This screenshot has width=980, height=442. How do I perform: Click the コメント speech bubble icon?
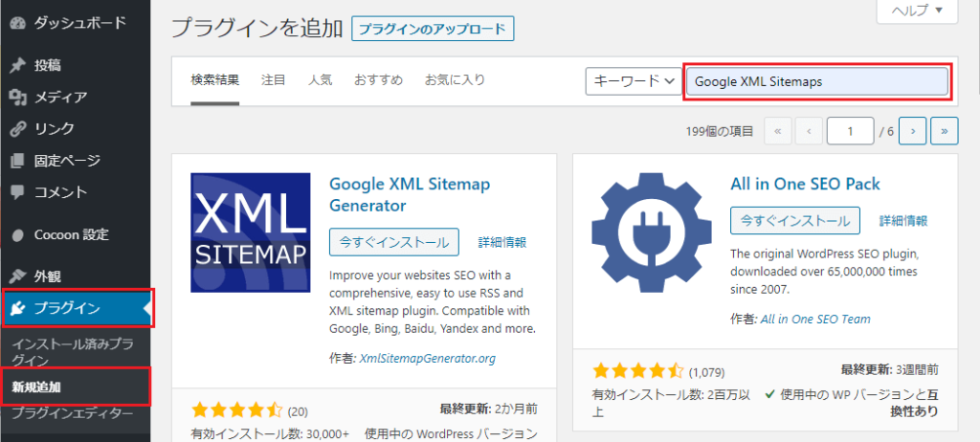(17, 192)
